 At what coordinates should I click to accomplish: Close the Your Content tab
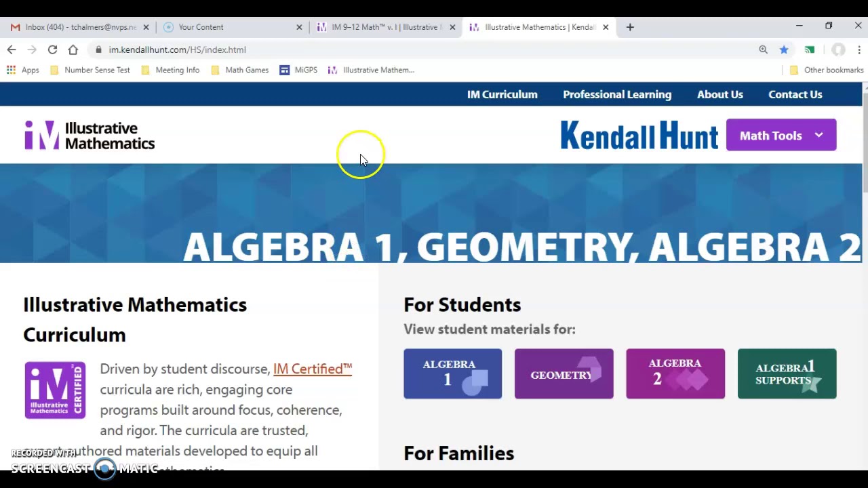tap(299, 27)
